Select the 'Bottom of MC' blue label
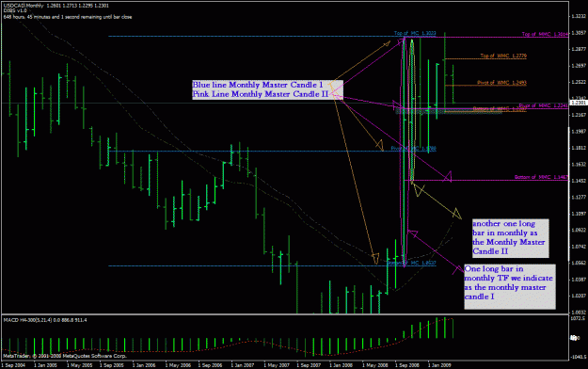588x369 pixels. [x=411, y=264]
